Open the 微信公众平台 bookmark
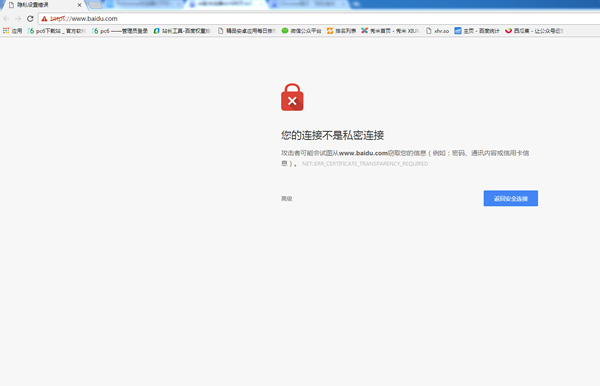Image resolution: width=600 pixels, height=386 pixels. (302, 31)
